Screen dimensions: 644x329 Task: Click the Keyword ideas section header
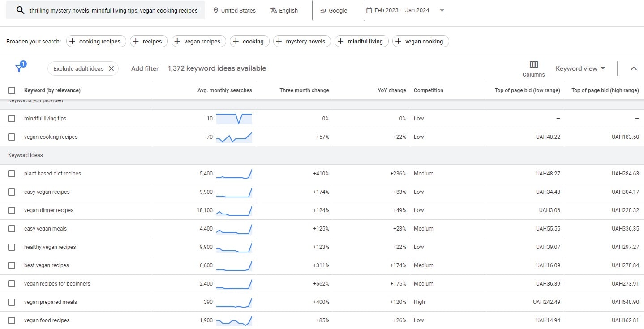(26, 155)
